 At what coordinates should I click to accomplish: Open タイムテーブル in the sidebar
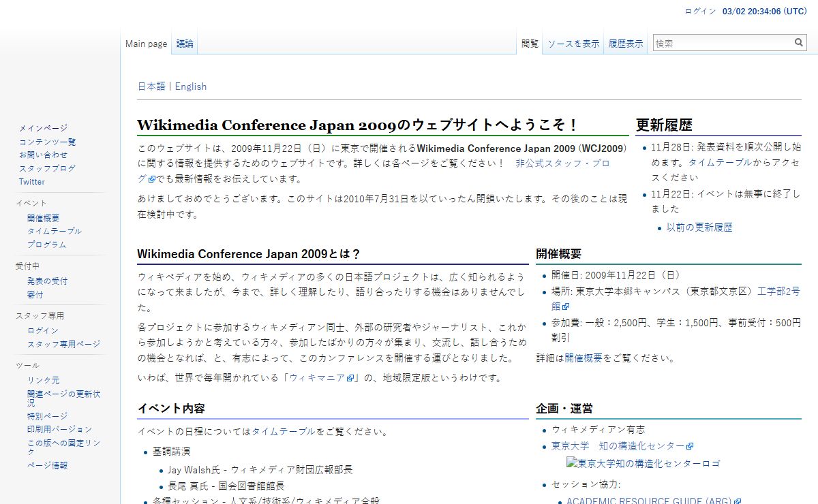point(55,231)
